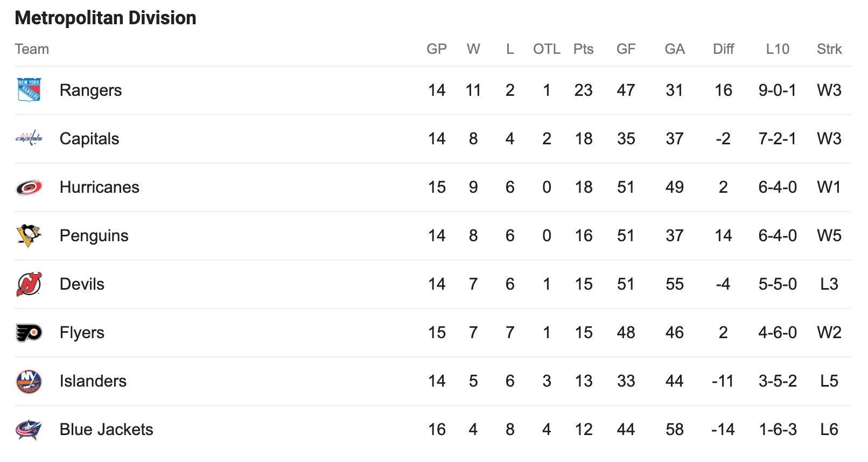Click the Pts column header
Screen dimensions: 868x462
[x=583, y=49]
